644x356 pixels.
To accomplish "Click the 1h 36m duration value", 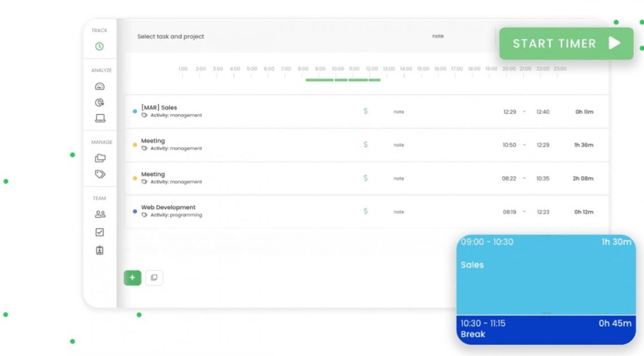I will (x=584, y=145).
